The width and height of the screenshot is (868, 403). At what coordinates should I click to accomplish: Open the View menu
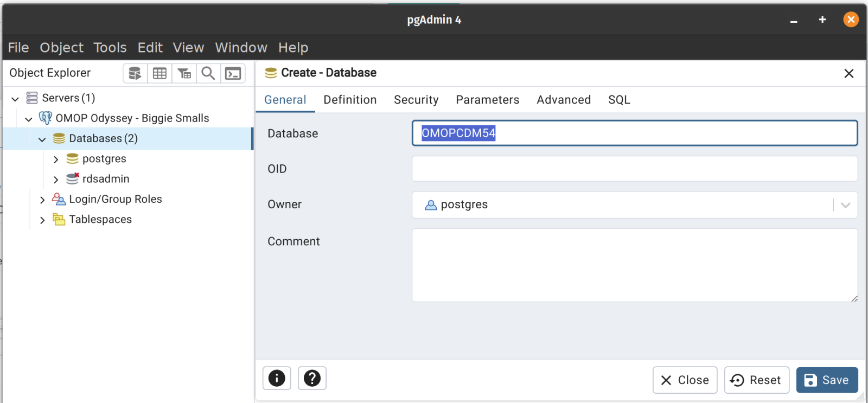[x=188, y=48]
